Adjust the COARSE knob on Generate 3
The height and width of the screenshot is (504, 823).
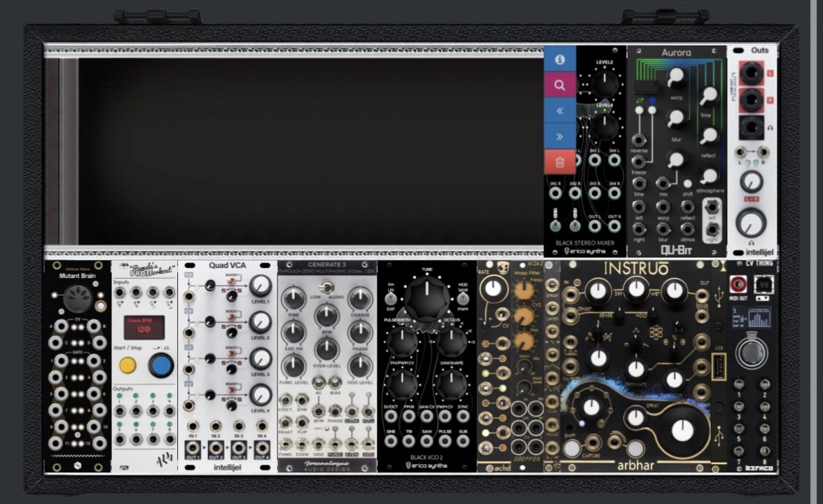[x=359, y=298]
